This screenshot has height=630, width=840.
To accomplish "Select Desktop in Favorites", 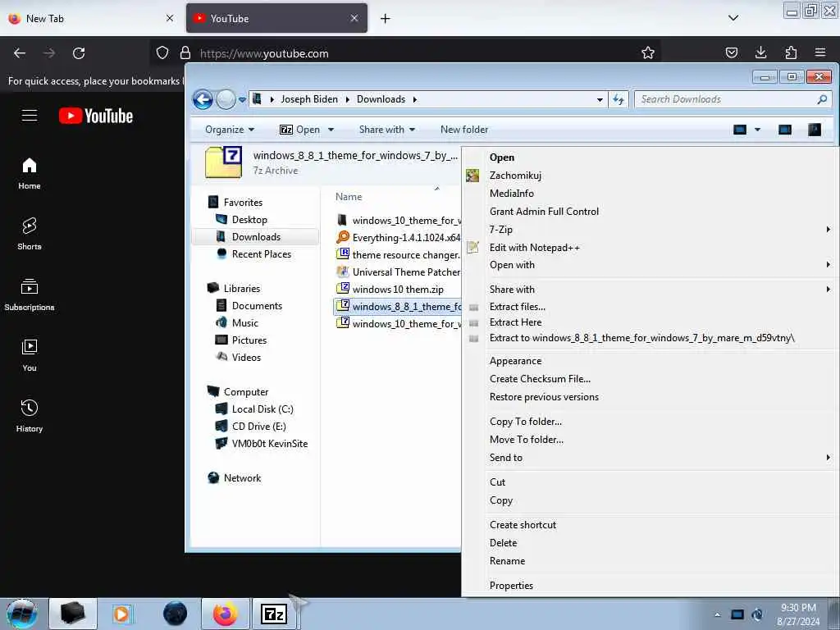I will pyautogui.click(x=249, y=220).
